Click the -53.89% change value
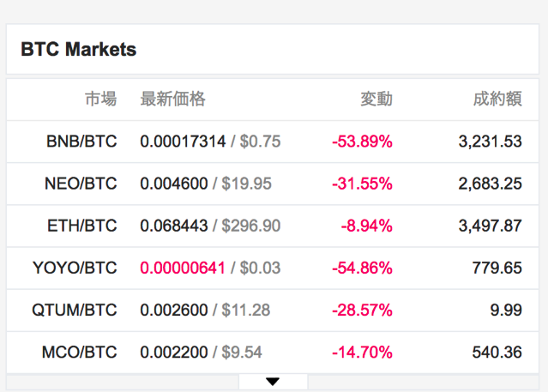548x392 pixels. [x=362, y=142]
